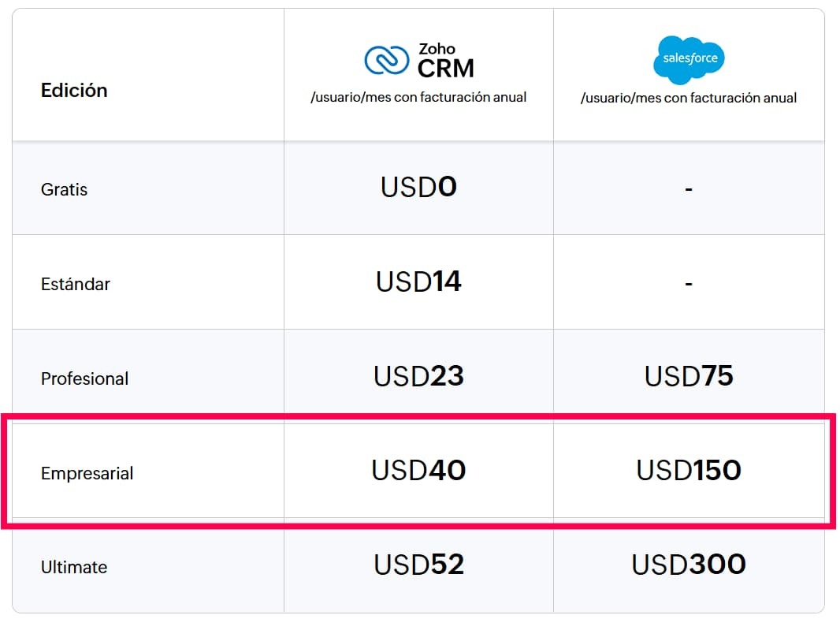Image resolution: width=840 pixels, height=630 pixels.
Task: Click billing note under Salesforce logo
Action: (689, 98)
